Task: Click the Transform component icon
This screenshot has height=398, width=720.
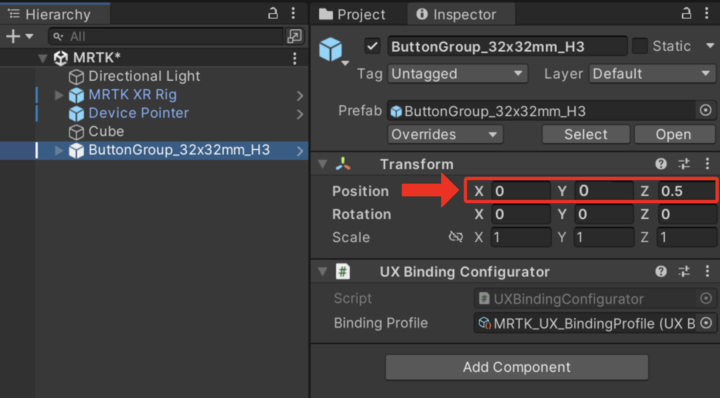Action: tap(343, 164)
